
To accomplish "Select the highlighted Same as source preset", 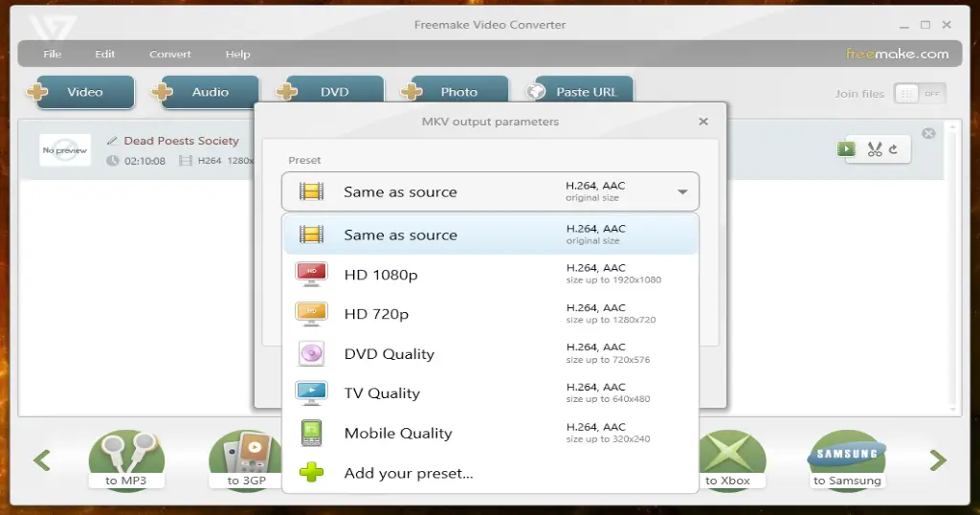I will coord(491,235).
